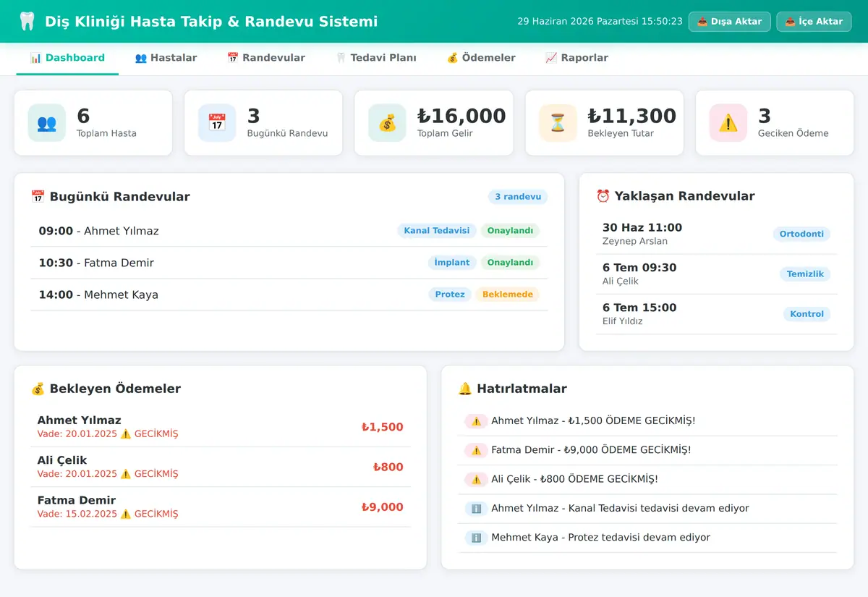The width and height of the screenshot is (868, 597).
Task: Click the Kanal Tedavisi tag
Action: 437,231
